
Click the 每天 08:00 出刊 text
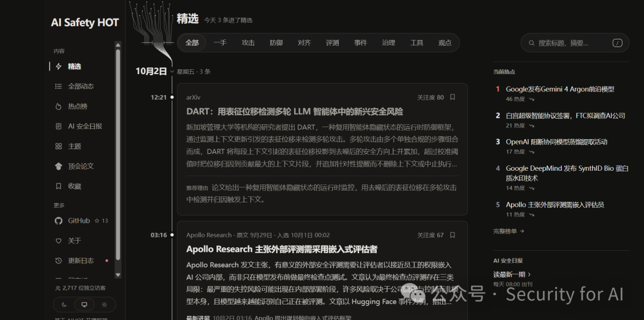(x=513, y=284)
